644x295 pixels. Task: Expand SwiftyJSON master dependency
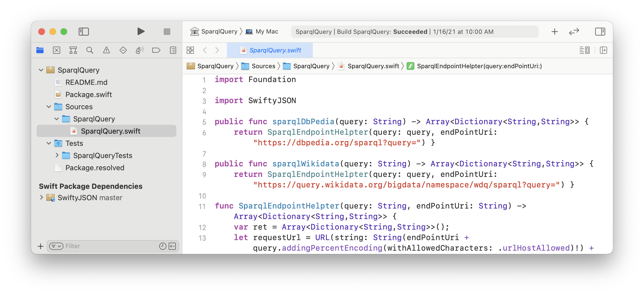pyautogui.click(x=41, y=197)
